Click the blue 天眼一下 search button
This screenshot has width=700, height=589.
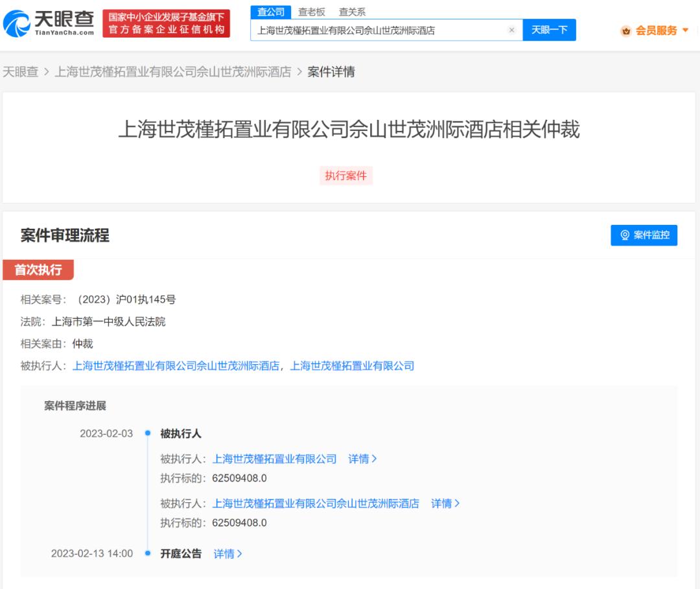(550, 30)
